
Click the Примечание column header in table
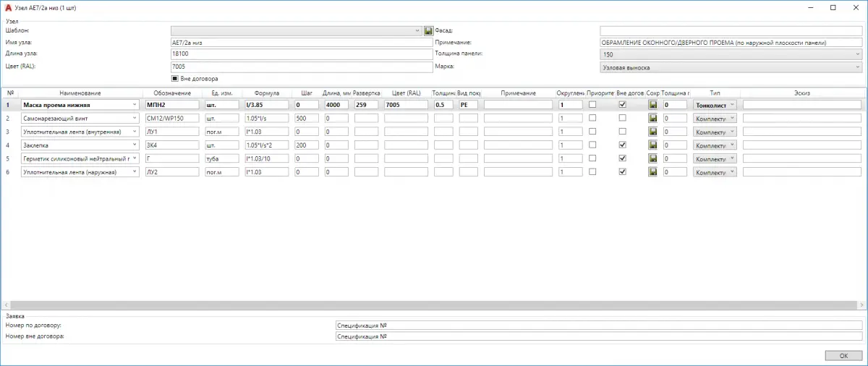[518, 93]
